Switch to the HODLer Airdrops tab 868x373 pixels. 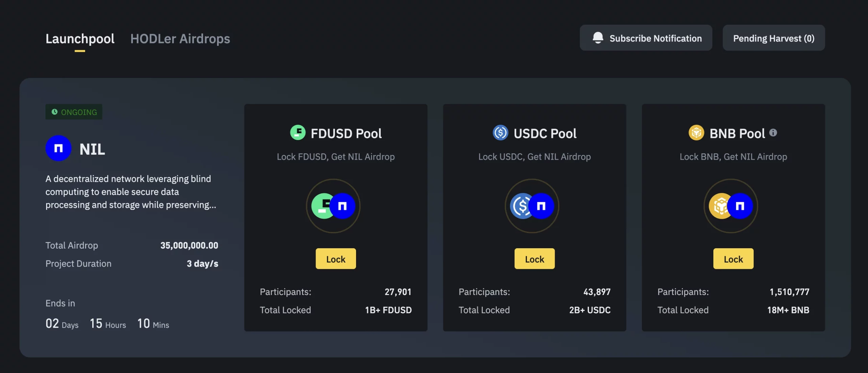180,39
